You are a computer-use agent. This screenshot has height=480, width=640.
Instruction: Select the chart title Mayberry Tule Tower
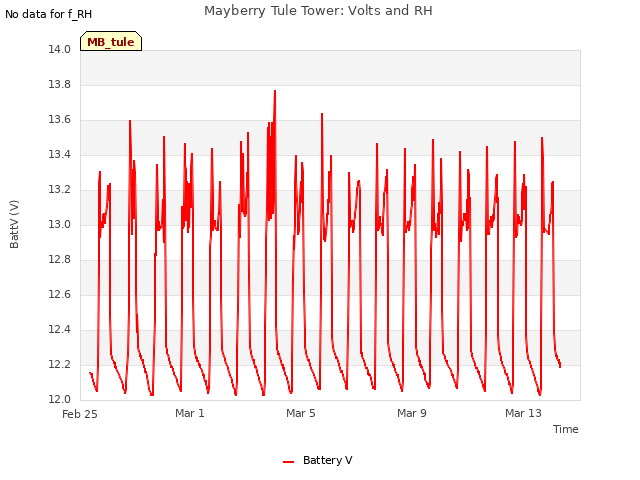tap(318, 11)
